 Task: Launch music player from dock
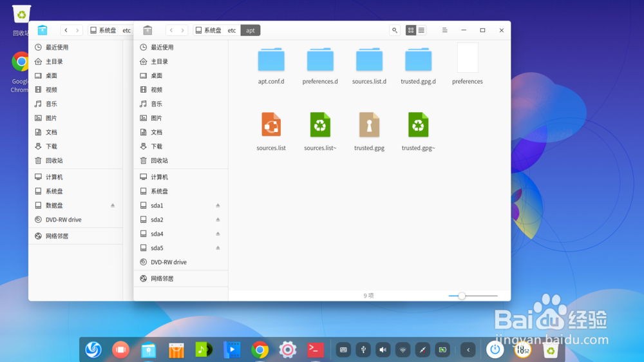click(x=204, y=350)
